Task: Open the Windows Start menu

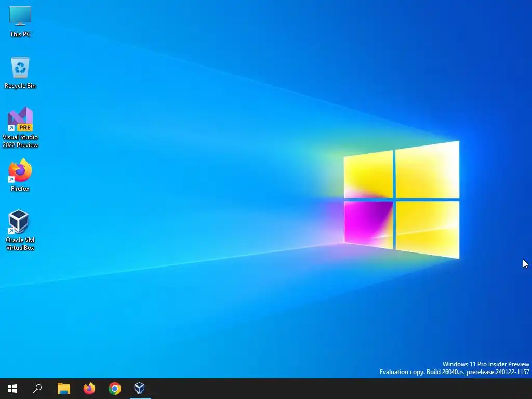Action: tap(12, 389)
